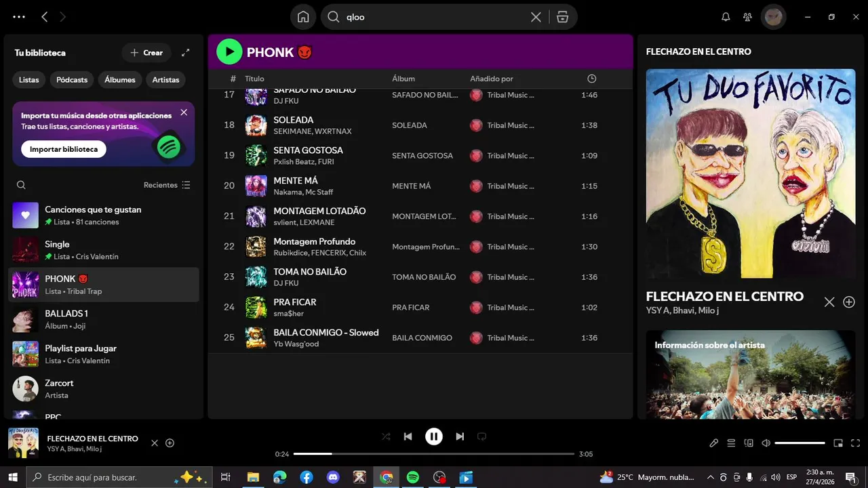Skip to previous track
Screen dimensions: 868x488
pos(408,436)
